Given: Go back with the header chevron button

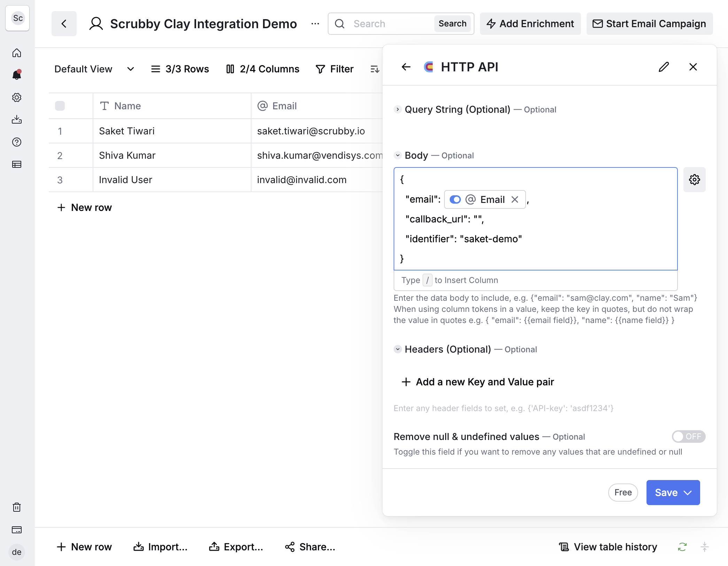Looking at the screenshot, I should pos(64,24).
